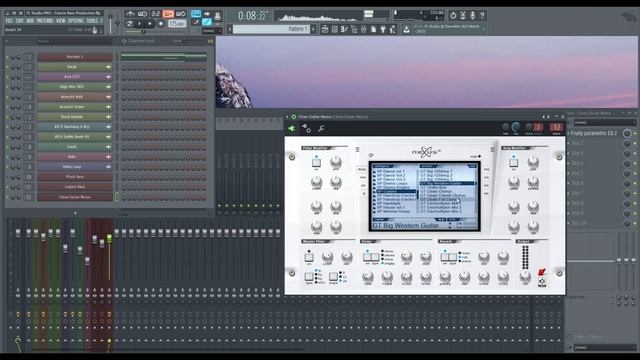Open the plugin picker plug icon
Image resolution: width=640 pixels, height=360 pixels.
tap(383, 29)
